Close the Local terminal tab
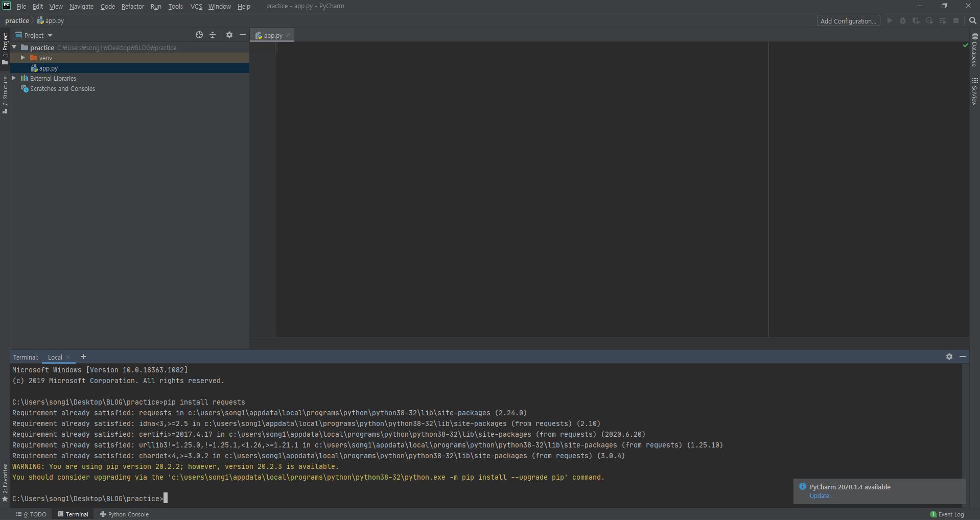Viewport: 980px width, 520px height. 68,357
